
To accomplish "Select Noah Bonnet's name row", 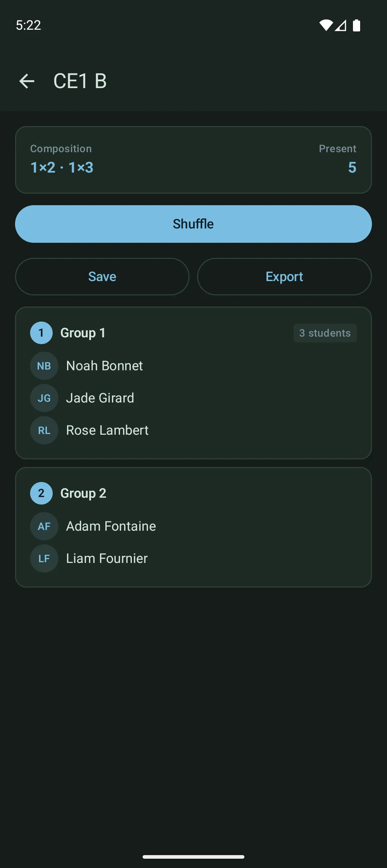I will click(x=104, y=366).
